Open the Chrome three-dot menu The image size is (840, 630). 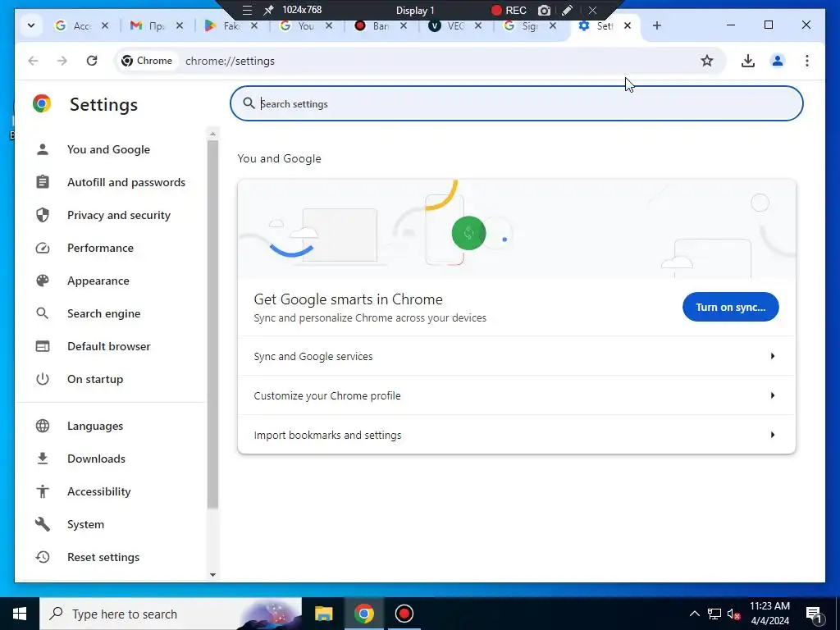tap(807, 61)
